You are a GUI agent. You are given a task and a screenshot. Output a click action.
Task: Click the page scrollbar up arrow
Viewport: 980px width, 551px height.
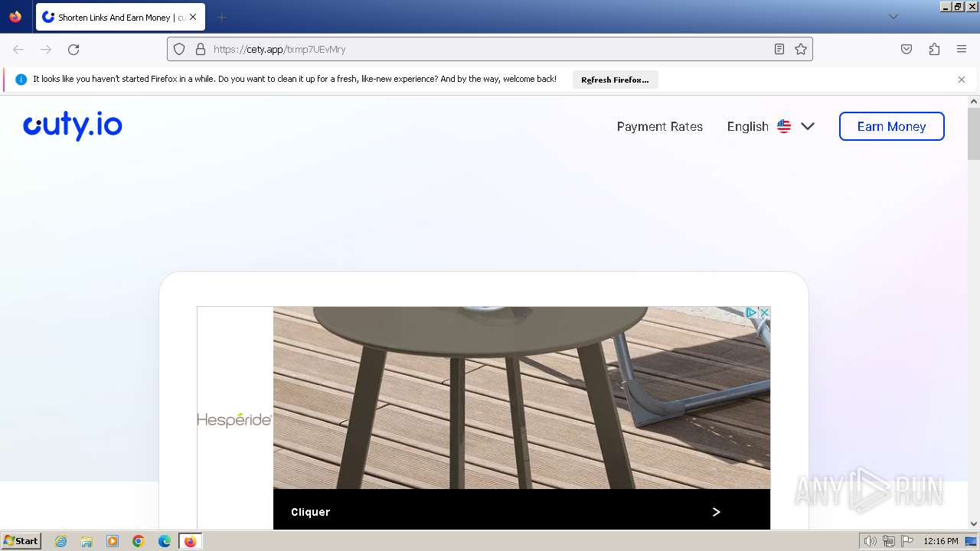[974, 101]
